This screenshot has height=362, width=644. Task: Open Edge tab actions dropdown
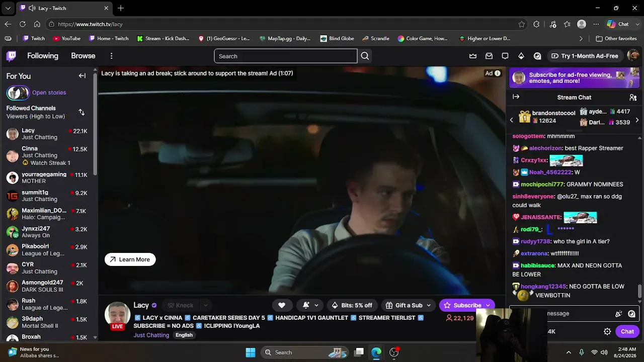[x=8, y=8]
